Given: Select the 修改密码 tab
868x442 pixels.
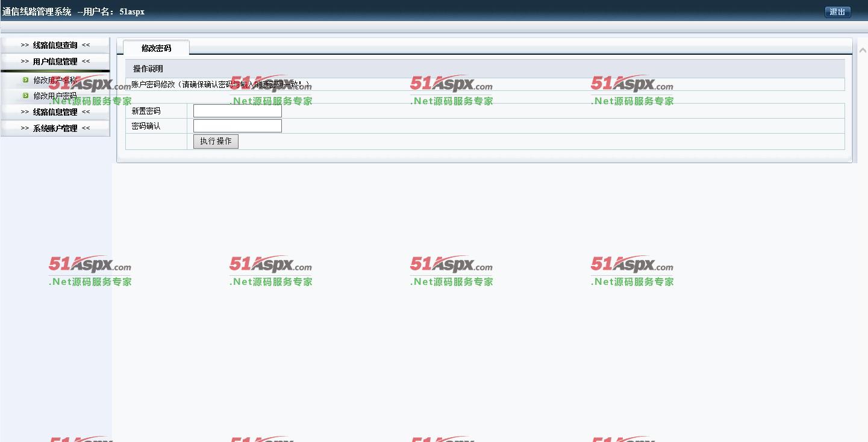Looking at the screenshot, I should pos(156,48).
